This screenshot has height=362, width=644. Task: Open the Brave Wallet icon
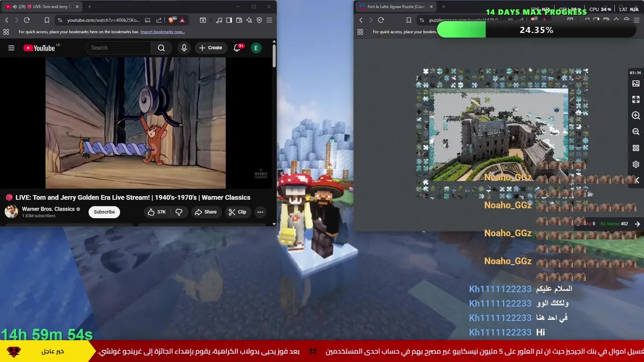tap(239, 20)
